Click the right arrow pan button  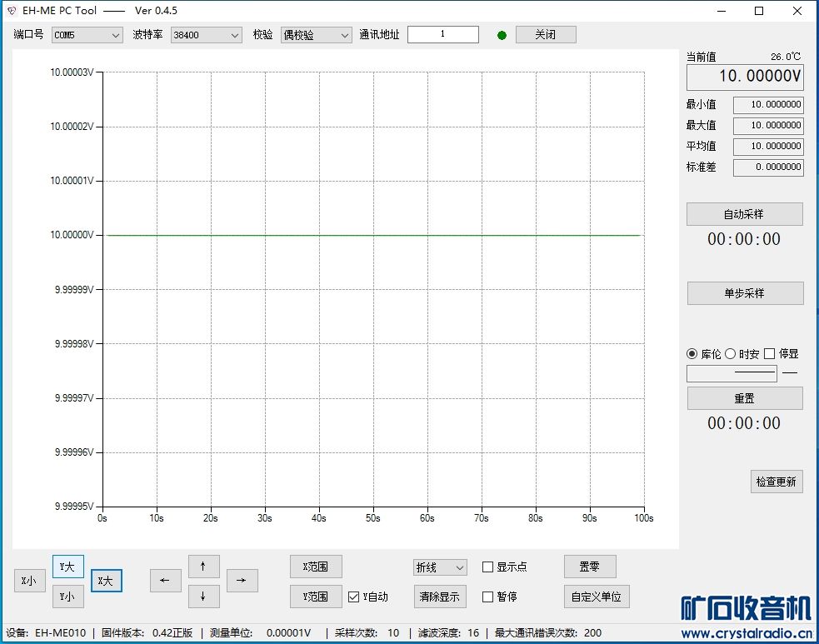coord(242,581)
